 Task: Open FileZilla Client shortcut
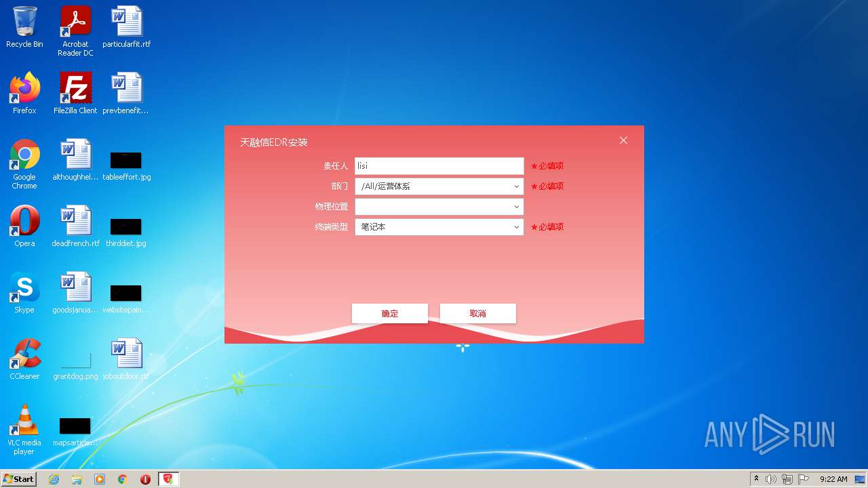(x=75, y=94)
